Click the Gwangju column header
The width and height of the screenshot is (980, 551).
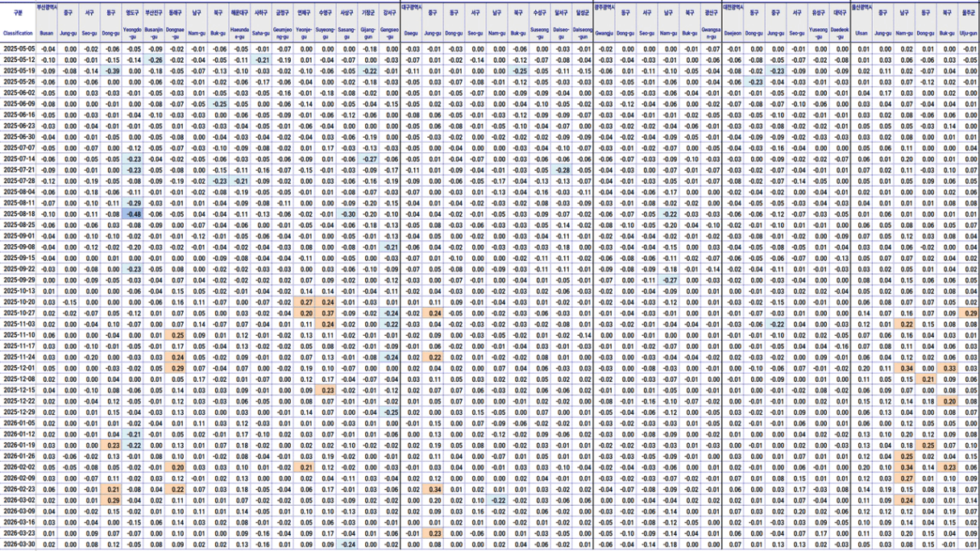(604, 33)
